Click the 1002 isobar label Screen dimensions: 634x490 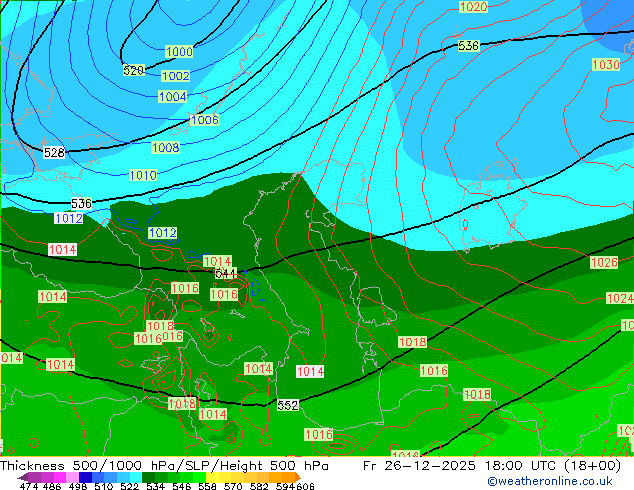(175, 76)
